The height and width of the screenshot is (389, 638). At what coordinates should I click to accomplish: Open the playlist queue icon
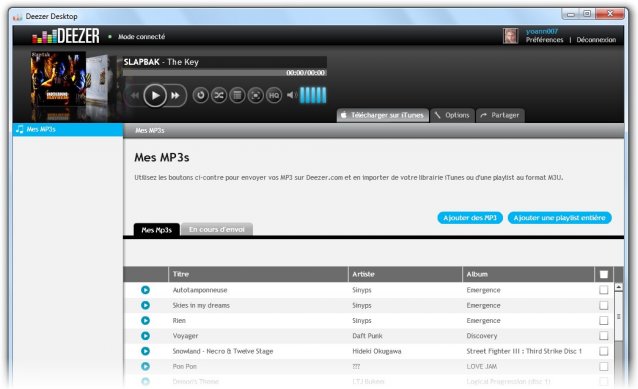point(237,96)
